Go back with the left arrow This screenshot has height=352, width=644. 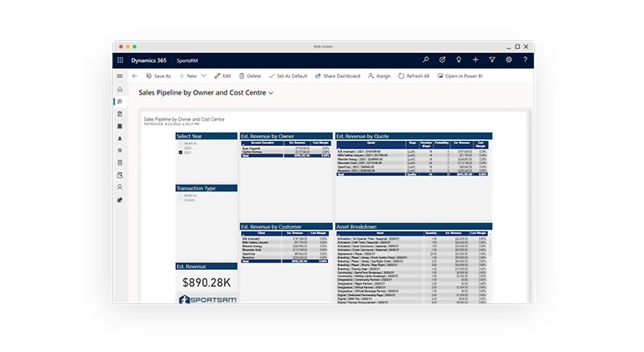135,76
